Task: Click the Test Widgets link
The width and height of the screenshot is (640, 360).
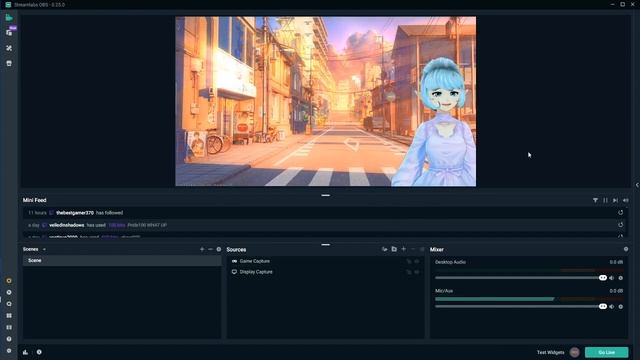Action: pos(550,352)
